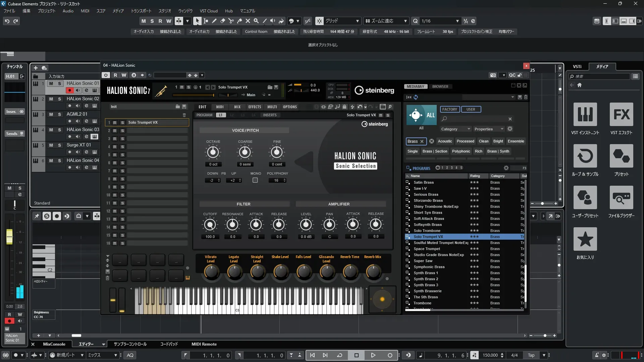Switch to the EFFECTS tab in HALion
This screenshot has height=362, width=644.
[x=255, y=107]
